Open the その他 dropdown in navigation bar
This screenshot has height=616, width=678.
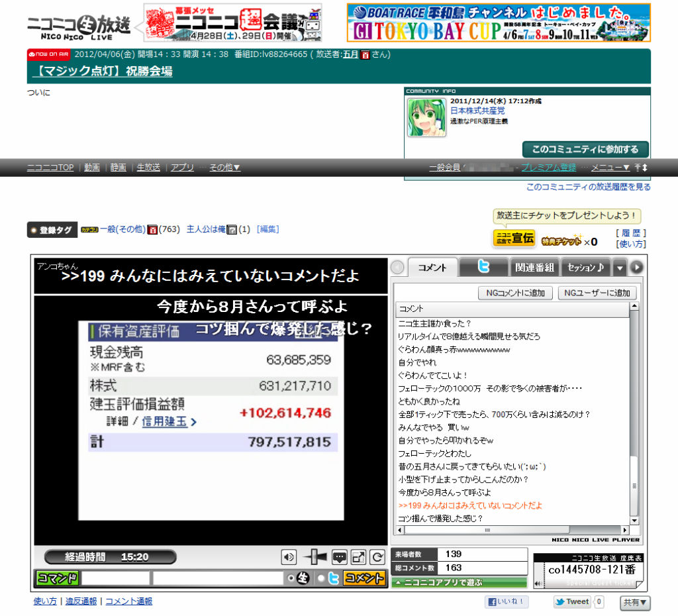(x=225, y=168)
